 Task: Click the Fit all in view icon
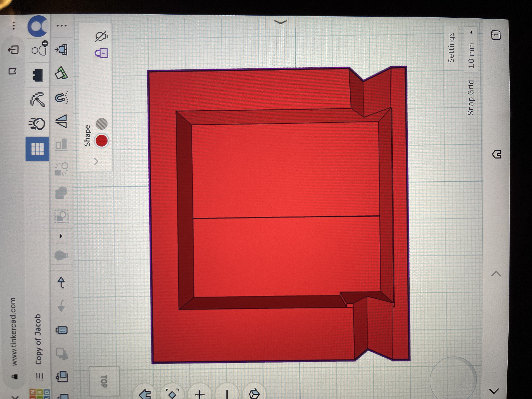point(172,394)
